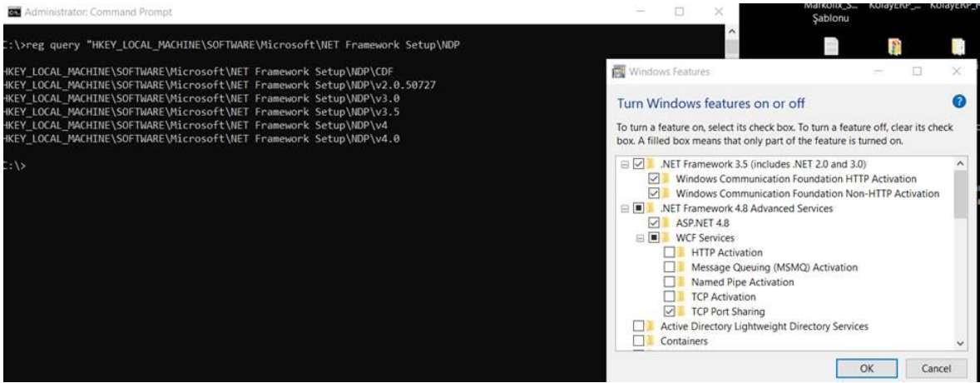
Task: Check the Containers feature checkbox
Action: [638, 341]
